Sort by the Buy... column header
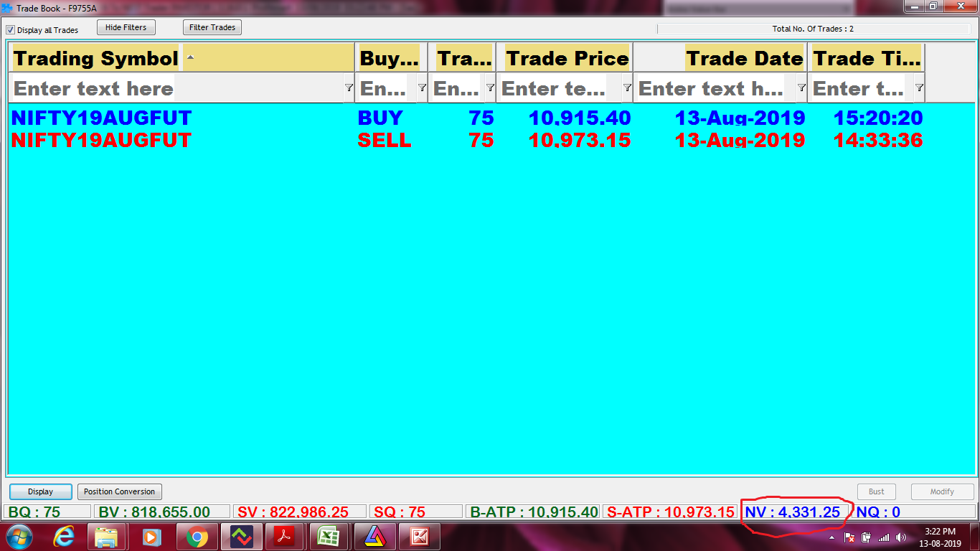Viewport: 980px width, 551px height. coord(392,58)
